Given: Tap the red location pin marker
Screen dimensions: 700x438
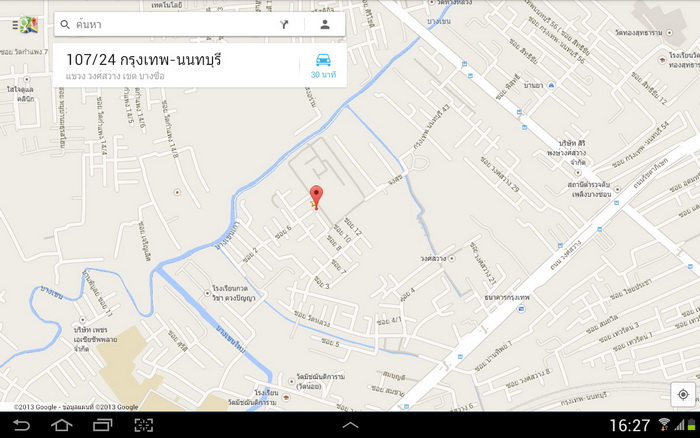Looking at the screenshot, I should (316, 197).
